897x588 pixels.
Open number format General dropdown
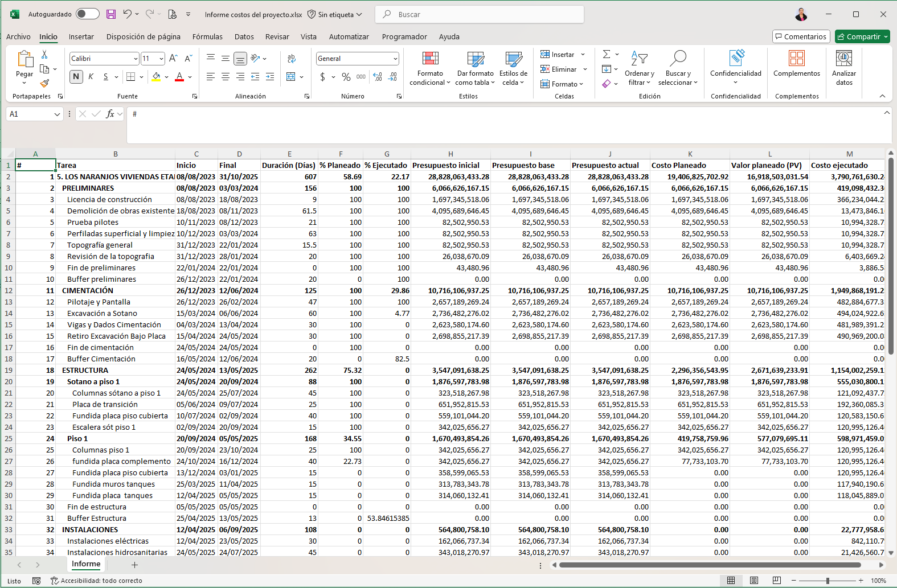[x=395, y=59]
